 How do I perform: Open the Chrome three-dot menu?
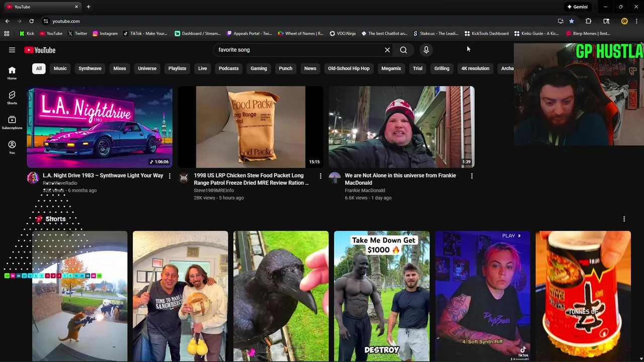[x=636, y=21]
